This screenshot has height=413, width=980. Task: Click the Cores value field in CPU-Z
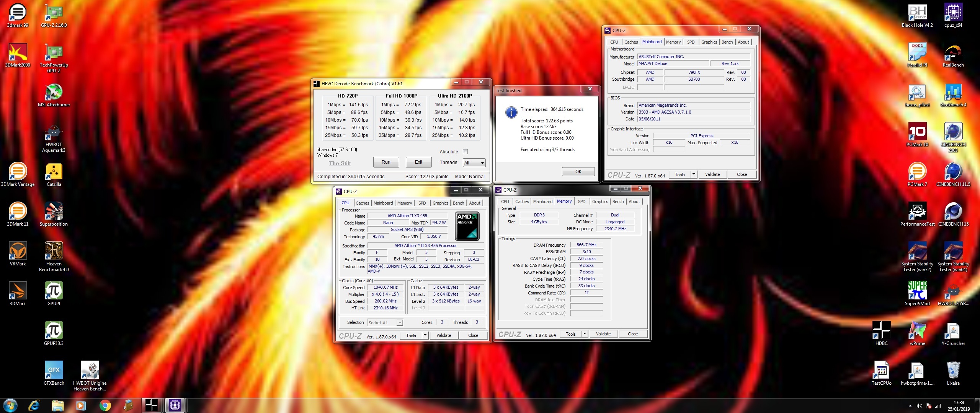442,322
